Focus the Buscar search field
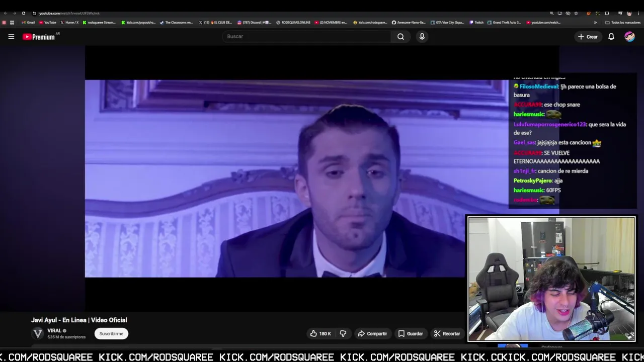The height and width of the screenshot is (362, 644). tap(307, 37)
